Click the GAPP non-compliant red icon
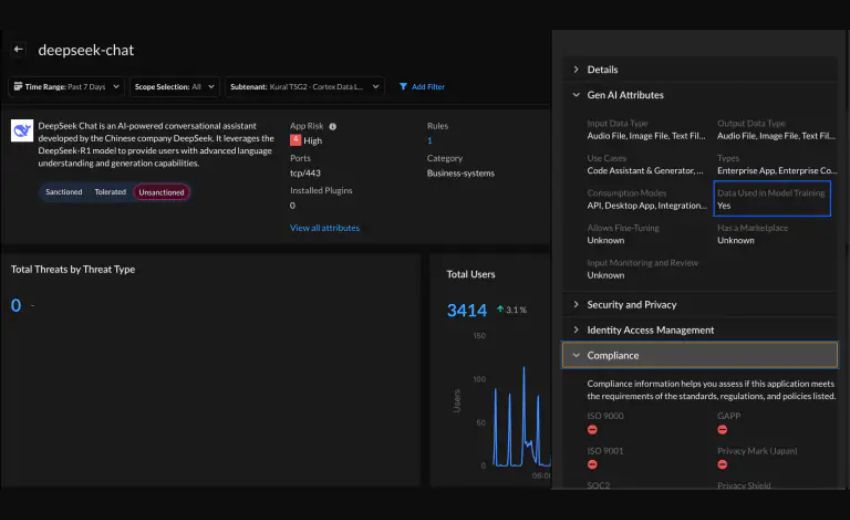 coord(722,429)
